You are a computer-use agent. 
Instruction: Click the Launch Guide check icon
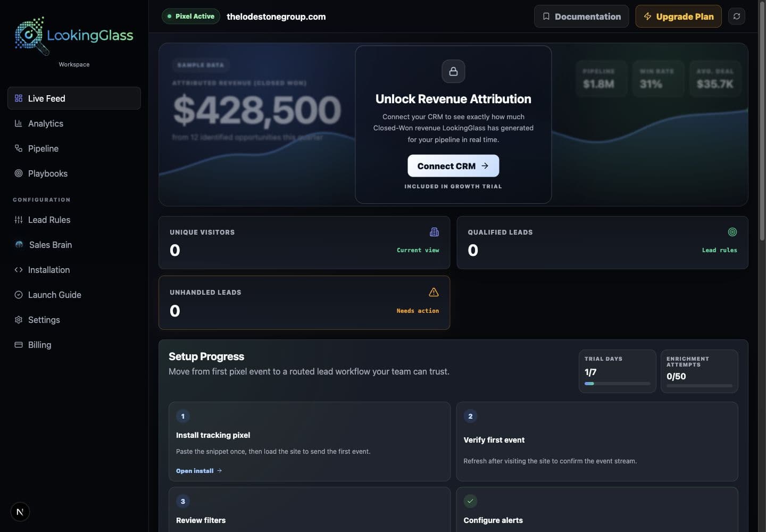(x=19, y=295)
